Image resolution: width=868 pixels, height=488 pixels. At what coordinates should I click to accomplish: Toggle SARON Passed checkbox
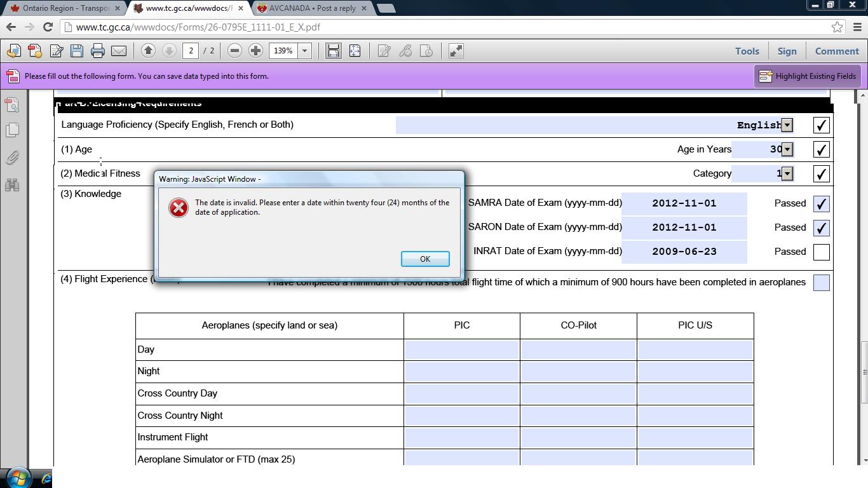[821, 228]
